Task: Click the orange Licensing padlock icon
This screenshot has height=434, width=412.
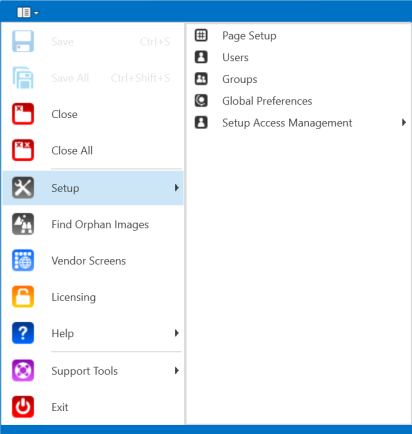Action: 23,297
